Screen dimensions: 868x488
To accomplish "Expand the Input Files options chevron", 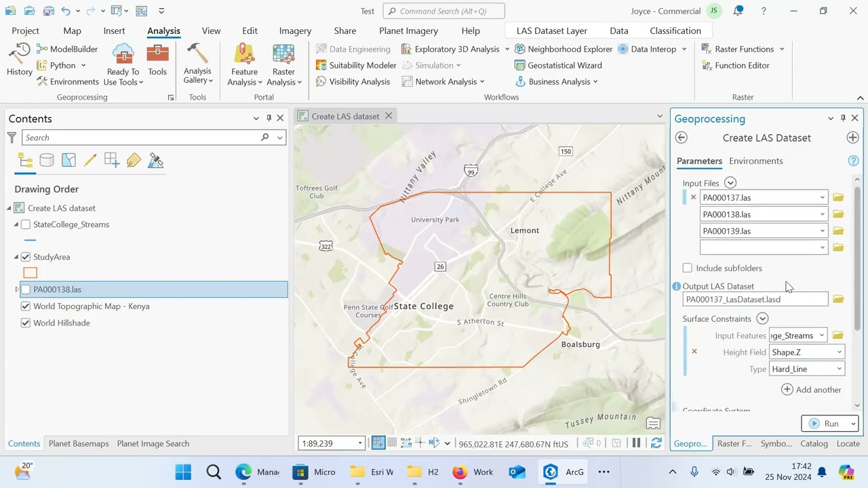I will pyautogui.click(x=730, y=183).
